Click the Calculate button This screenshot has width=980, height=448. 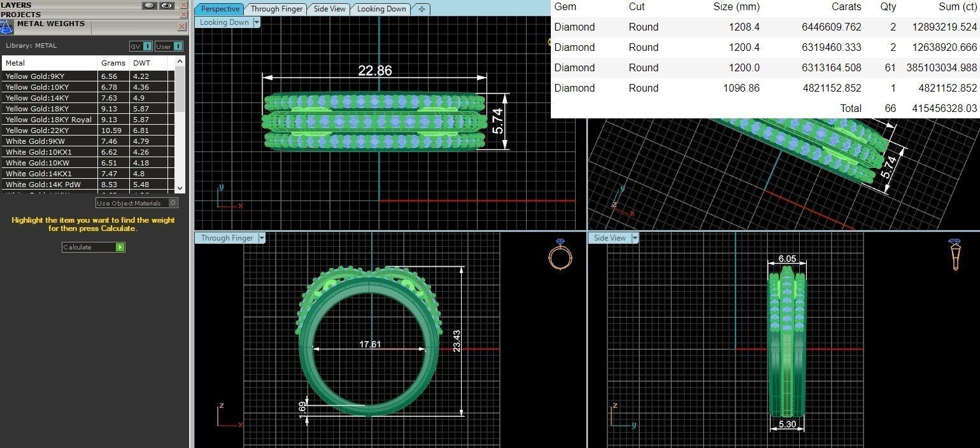[93, 247]
